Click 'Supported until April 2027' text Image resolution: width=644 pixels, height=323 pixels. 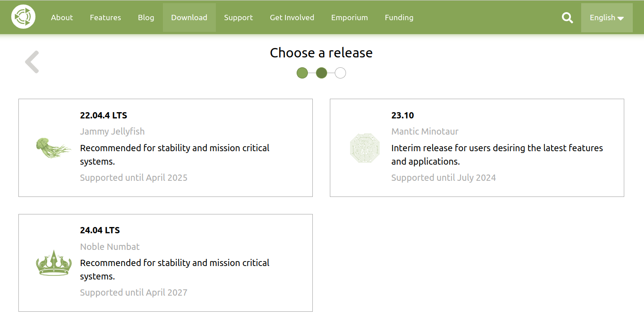(x=134, y=292)
